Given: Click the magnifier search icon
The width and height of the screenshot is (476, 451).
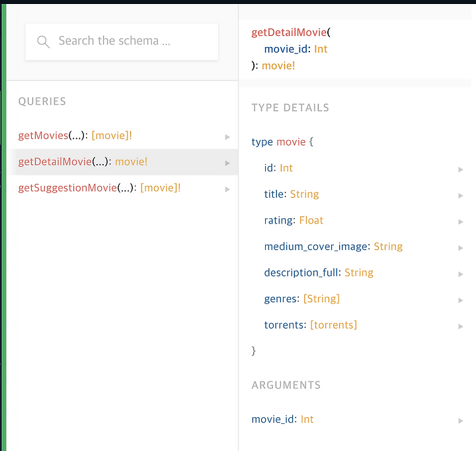Looking at the screenshot, I should 43,42.
